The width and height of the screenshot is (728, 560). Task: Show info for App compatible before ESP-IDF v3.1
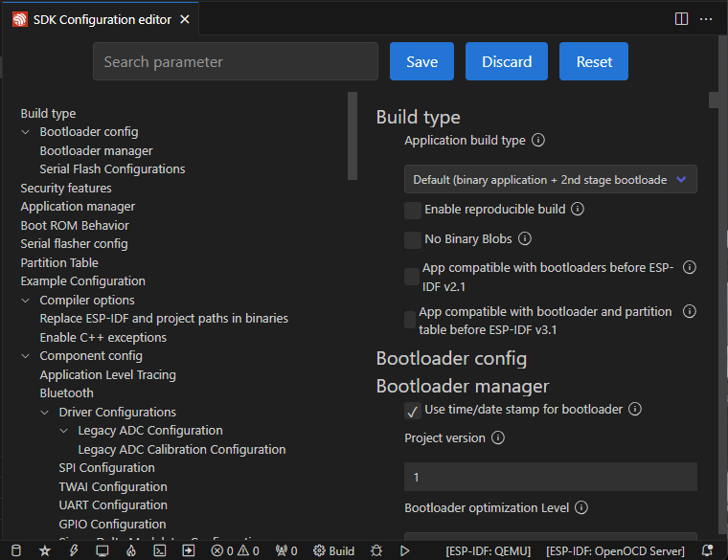(x=690, y=311)
